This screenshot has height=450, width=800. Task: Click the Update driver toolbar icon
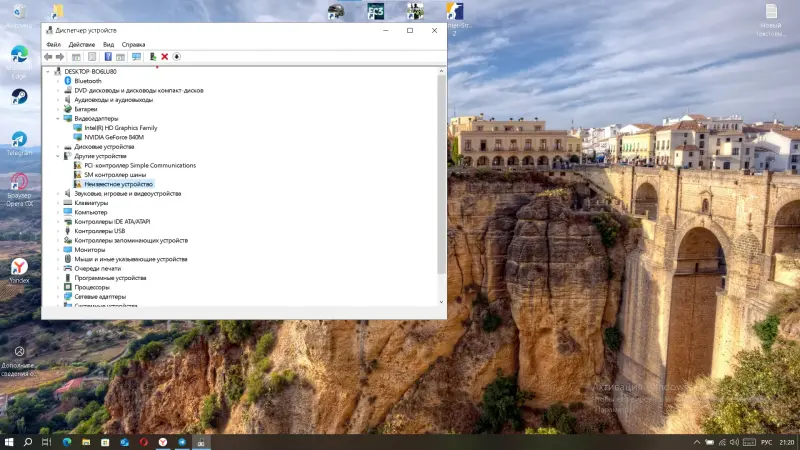(x=153, y=57)
